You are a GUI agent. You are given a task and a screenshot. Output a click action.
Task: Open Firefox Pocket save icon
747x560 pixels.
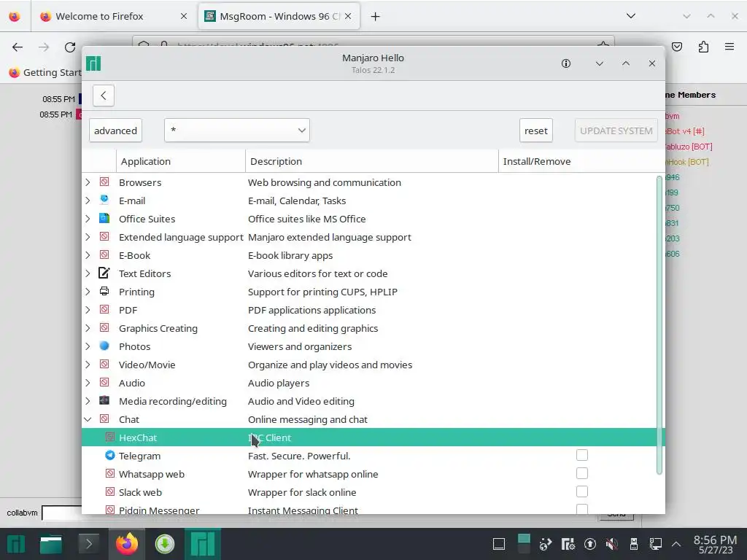point(677,47)
